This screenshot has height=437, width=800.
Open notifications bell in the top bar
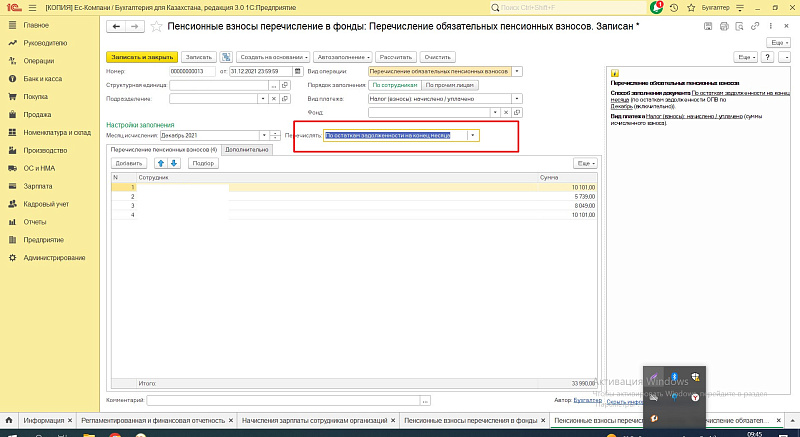click(x=656, y=7)
